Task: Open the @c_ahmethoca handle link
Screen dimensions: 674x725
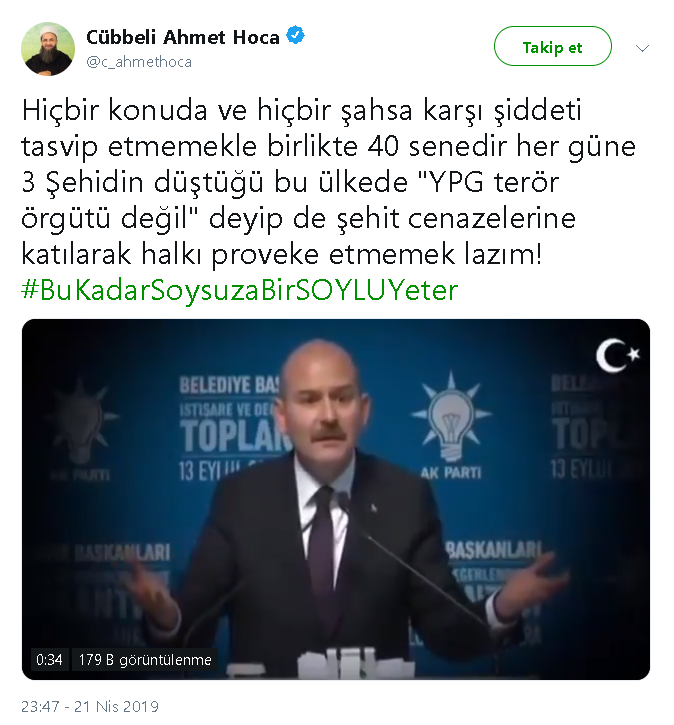Action: click(139, 62)
